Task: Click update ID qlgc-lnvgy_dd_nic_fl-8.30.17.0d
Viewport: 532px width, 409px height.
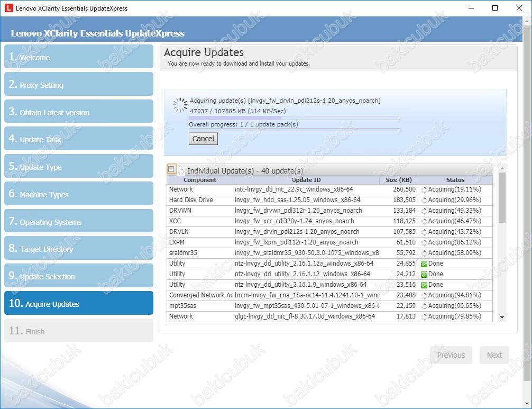Action: point(305,316)
